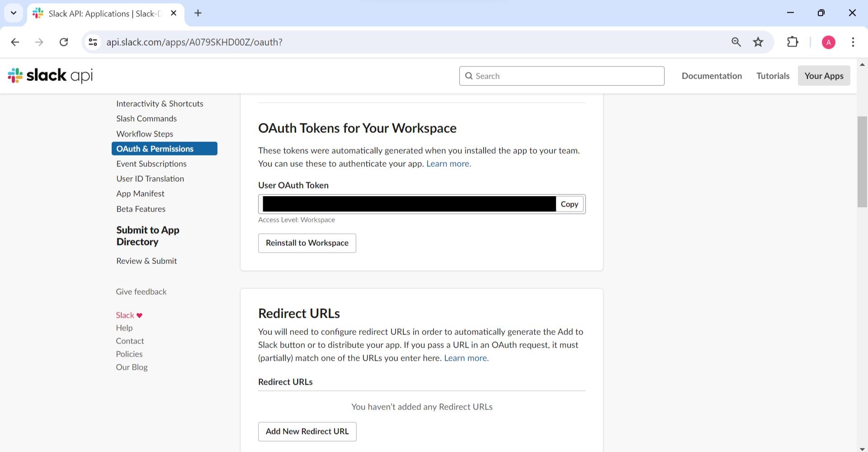Open a new browser tab
This screenshot has width=868, height=452.
(x=198, y=13)
